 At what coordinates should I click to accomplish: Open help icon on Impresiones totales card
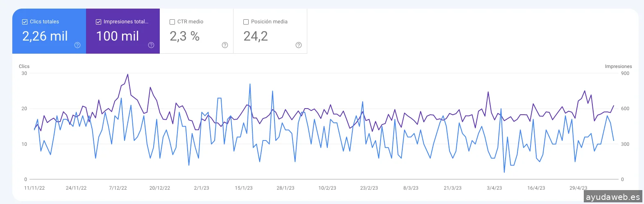151,45
